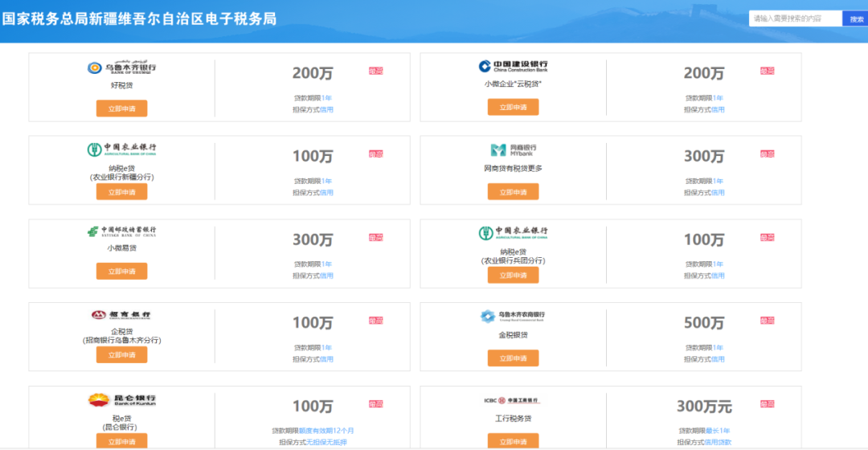Click the 乌鲁木齐农商银行 logo
Viewport: 868px width, 450px height.
[x=513, y=316]
